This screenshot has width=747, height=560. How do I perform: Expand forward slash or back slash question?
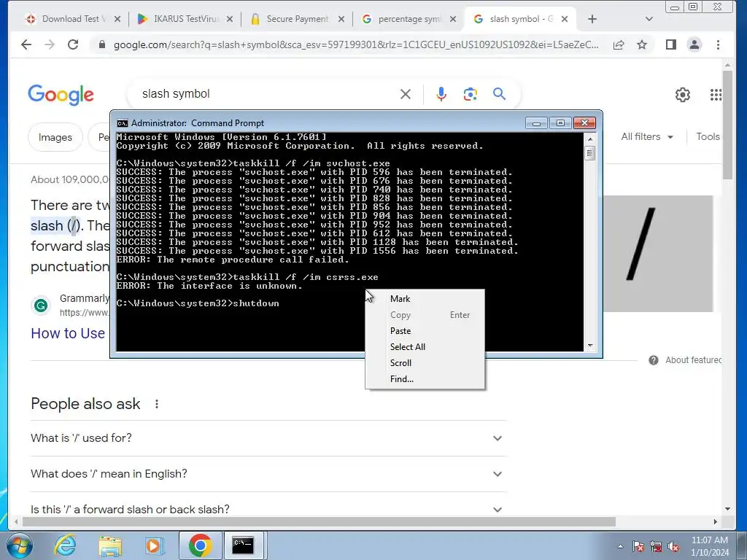(x=268, y=510)
